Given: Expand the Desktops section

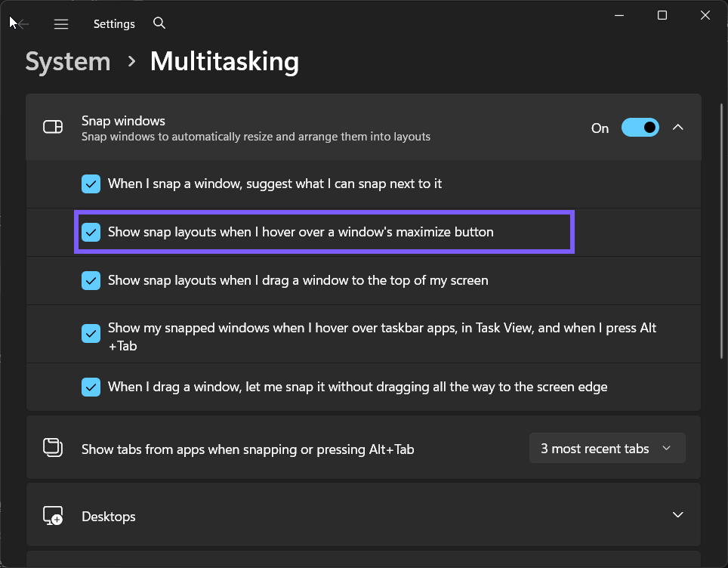Looking at the screenshot, I should tap(678, 514).
